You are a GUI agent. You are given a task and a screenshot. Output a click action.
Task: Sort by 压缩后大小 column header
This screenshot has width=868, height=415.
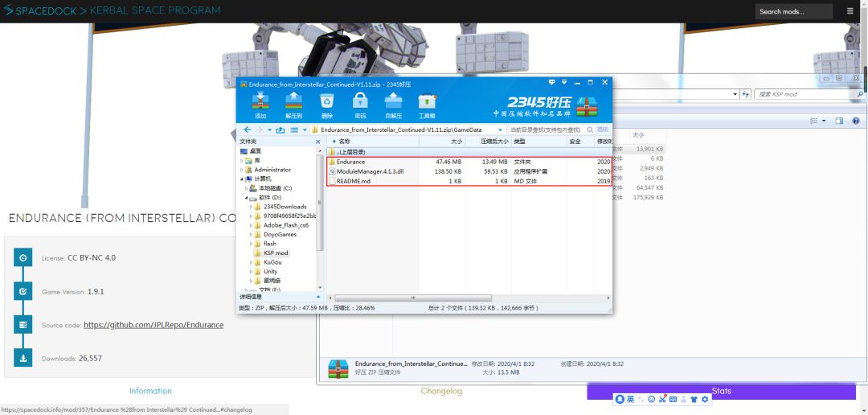(x=488, y=142)
